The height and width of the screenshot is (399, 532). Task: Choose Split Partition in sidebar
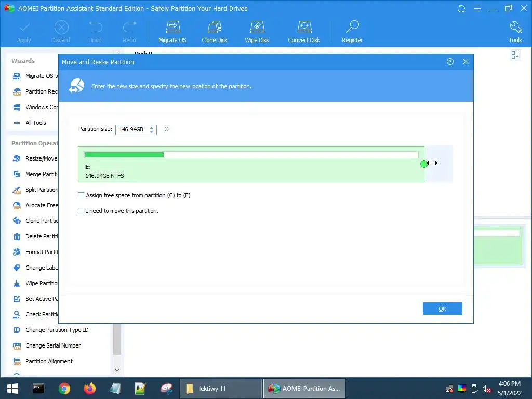pos(35,190)
